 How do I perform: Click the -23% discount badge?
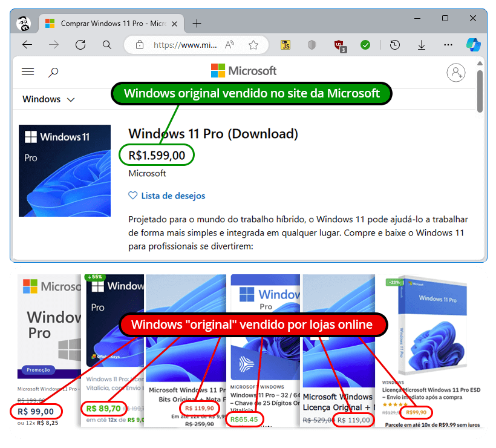(394, 282)
